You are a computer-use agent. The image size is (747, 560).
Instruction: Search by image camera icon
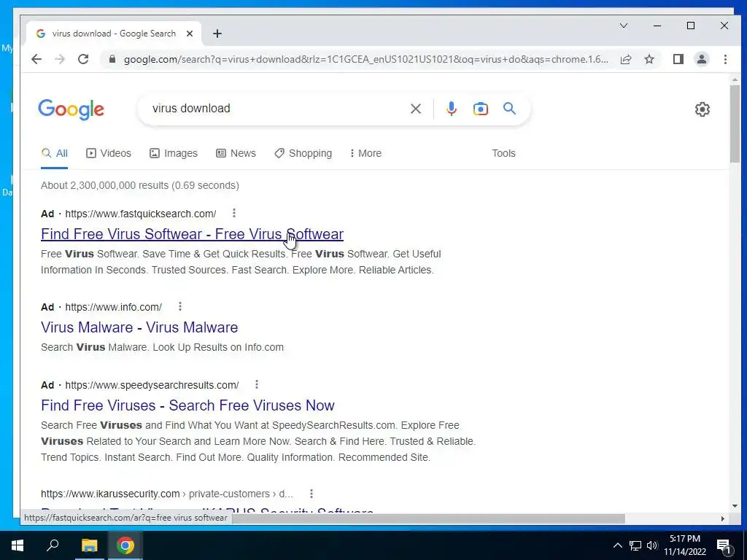click(480, 109)
